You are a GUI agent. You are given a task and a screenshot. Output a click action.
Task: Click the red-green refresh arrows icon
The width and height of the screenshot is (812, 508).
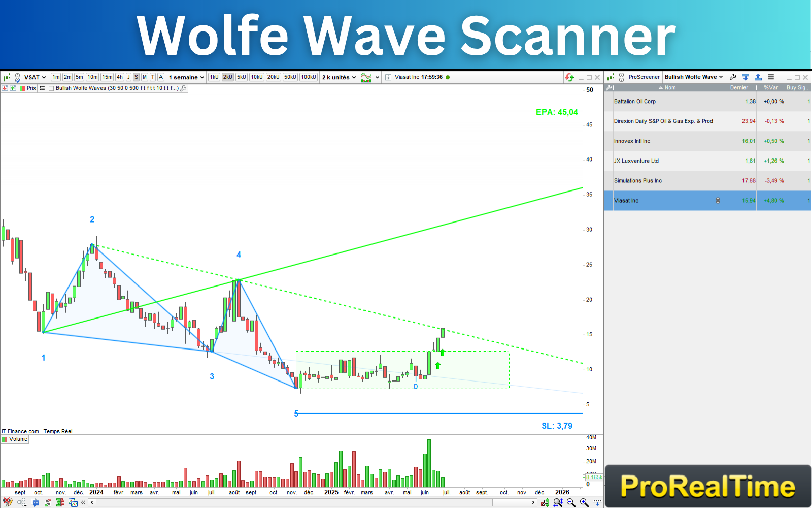(x=569, y=77)
